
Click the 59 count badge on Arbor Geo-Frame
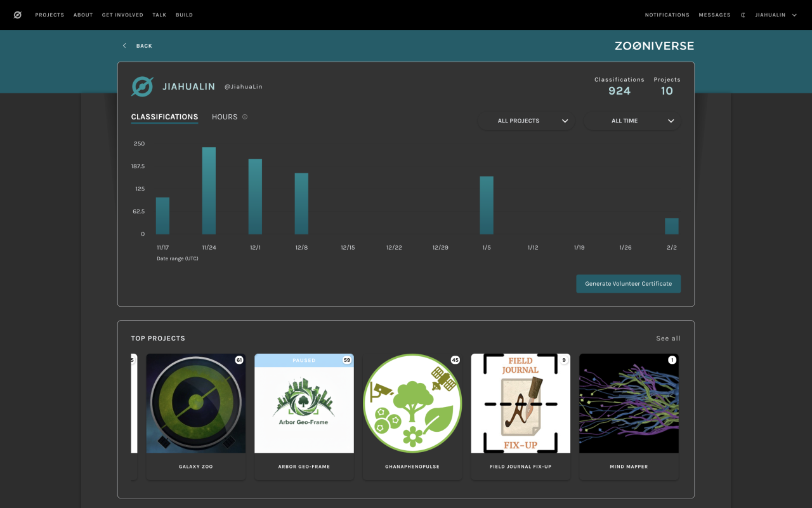347,360
